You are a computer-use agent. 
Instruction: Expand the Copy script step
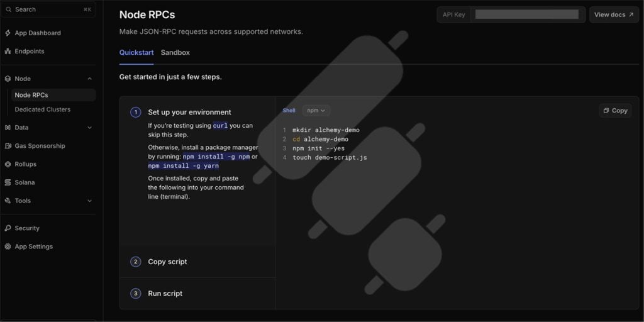197,262
